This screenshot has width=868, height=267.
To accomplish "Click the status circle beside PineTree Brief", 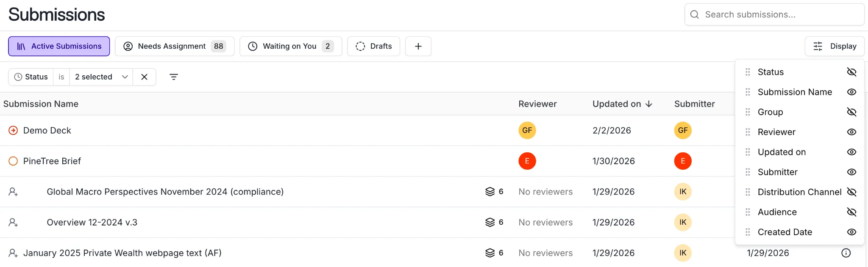I will 13,161.
